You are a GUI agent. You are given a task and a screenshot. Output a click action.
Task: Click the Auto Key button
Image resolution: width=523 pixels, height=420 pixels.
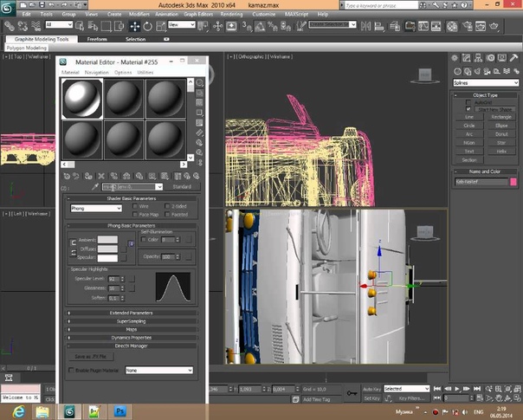pos(372,390)
